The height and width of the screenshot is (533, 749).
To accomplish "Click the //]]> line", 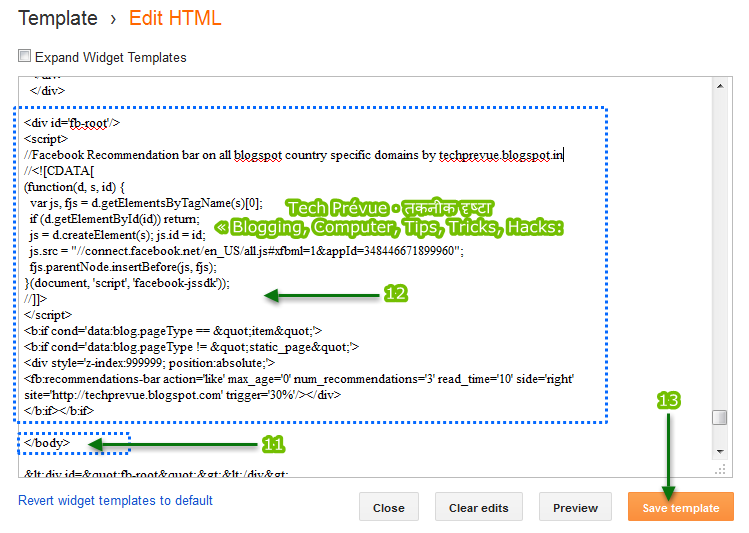I will (x=35, y=298).
